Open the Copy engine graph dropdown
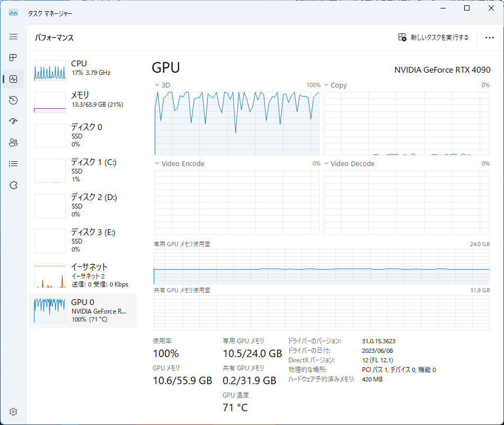This screenshot has width=504, height=425. pos(326,85)
